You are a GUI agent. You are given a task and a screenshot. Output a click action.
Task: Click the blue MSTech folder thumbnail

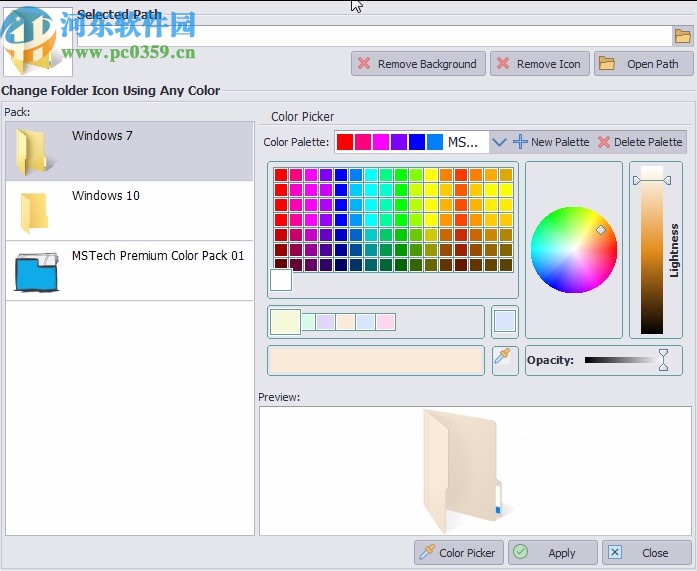pyautogui.click(x=36, y=272)
